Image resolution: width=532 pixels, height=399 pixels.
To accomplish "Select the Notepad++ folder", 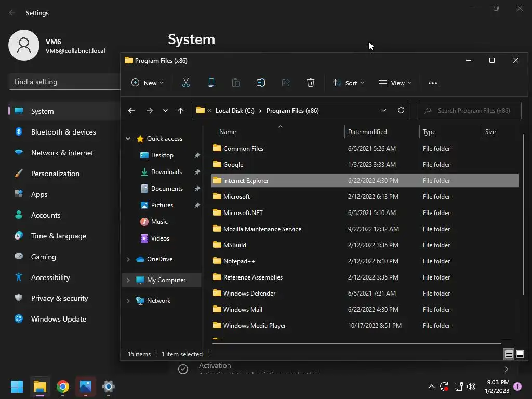I will (365, 261).
